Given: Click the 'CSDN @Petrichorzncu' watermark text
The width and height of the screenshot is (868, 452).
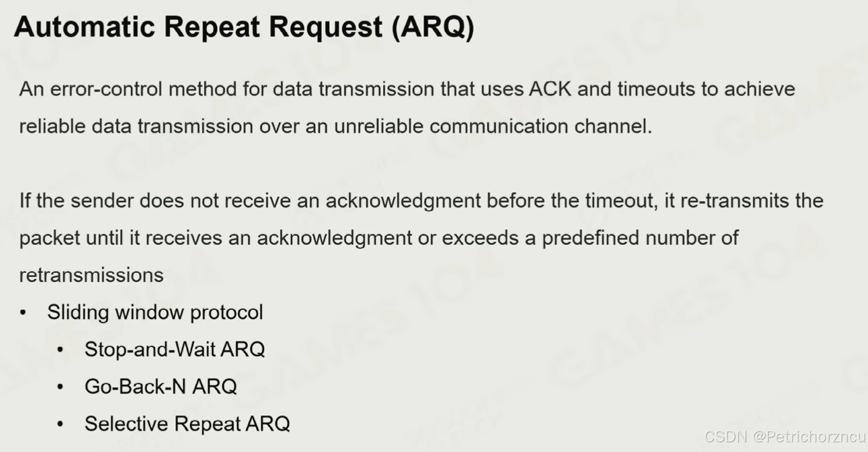Looking at the screenshot, I should pos(785,437).
